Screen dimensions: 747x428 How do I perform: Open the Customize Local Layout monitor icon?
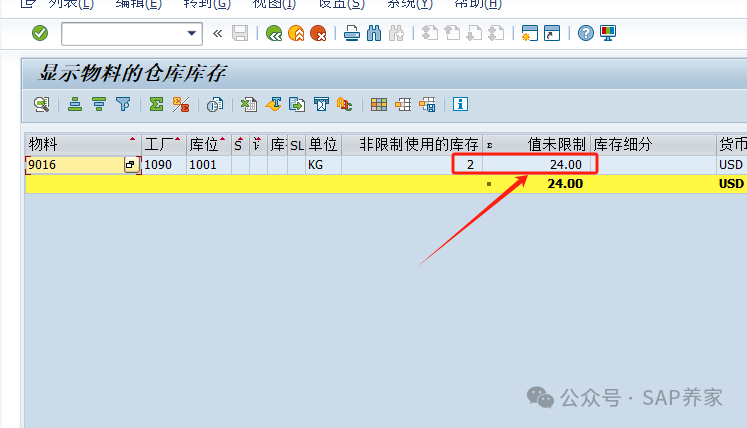point(608,33)
